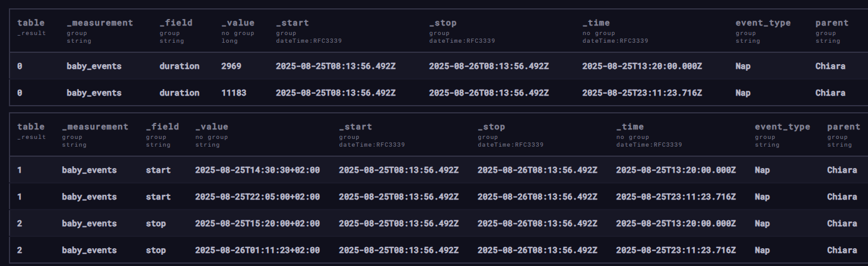Screen dimensions: 868x266
Task: Click the first duration cell in top table
Action: pyautogui.click(x=179, y=66)
